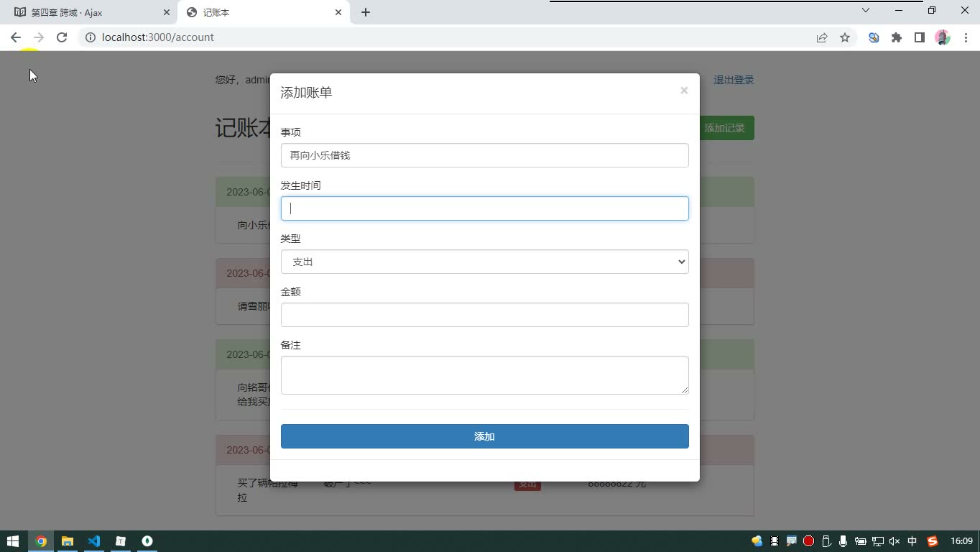Focus the 事项 input field
Image resolution: width=980 pixels, height=552 pixels.
tap(485, 155)
